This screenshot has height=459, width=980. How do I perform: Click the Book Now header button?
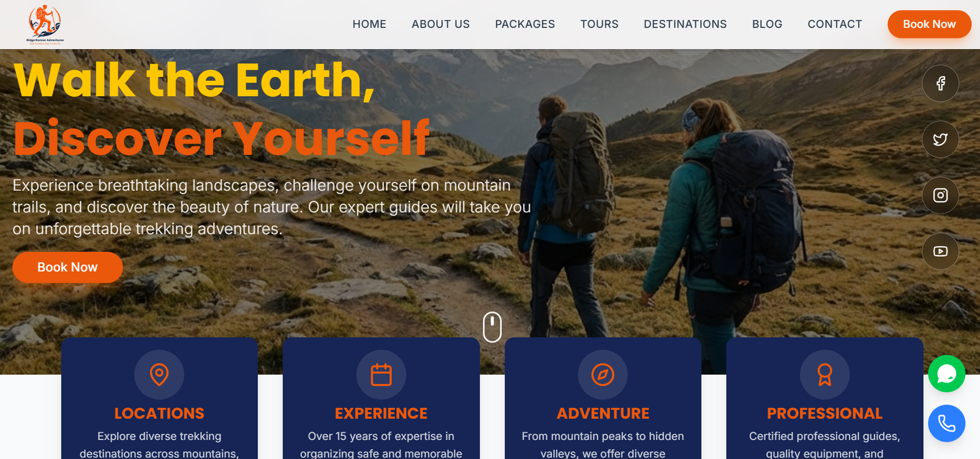click(929, 24)
